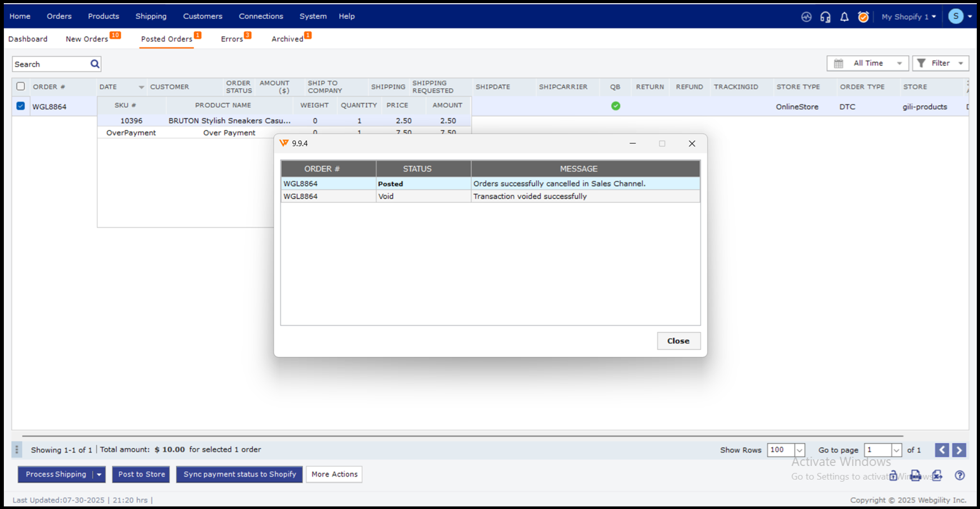
Task: Click the orange alarm clock icon
Action: 863,17
